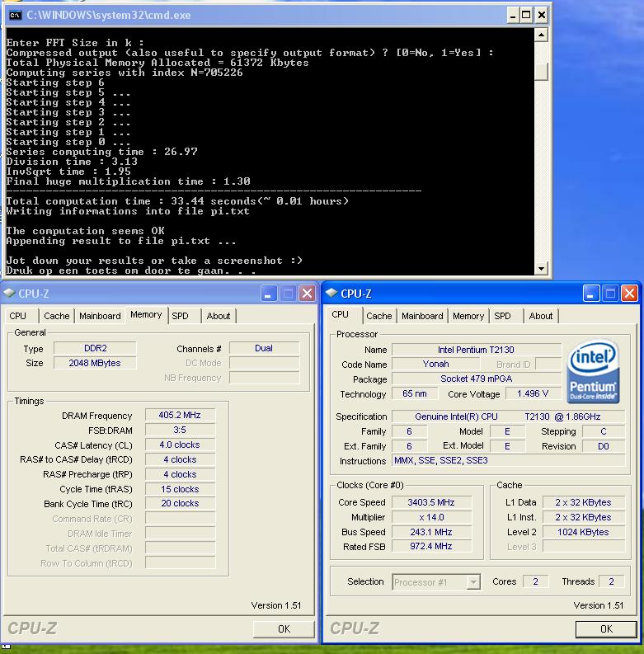Open Memory tab in right CPU-Z window
The height and width of the screenshot is (654, 644).
tap(468, 316)
